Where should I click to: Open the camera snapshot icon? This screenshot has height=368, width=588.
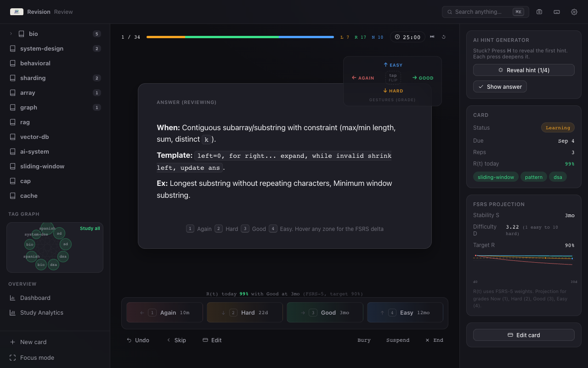click(539, 12)
